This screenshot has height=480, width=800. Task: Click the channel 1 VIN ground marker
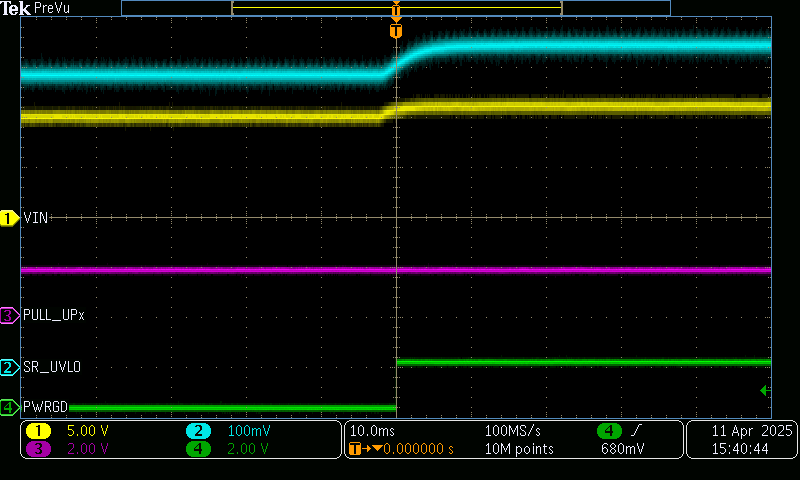coord(9,217)
